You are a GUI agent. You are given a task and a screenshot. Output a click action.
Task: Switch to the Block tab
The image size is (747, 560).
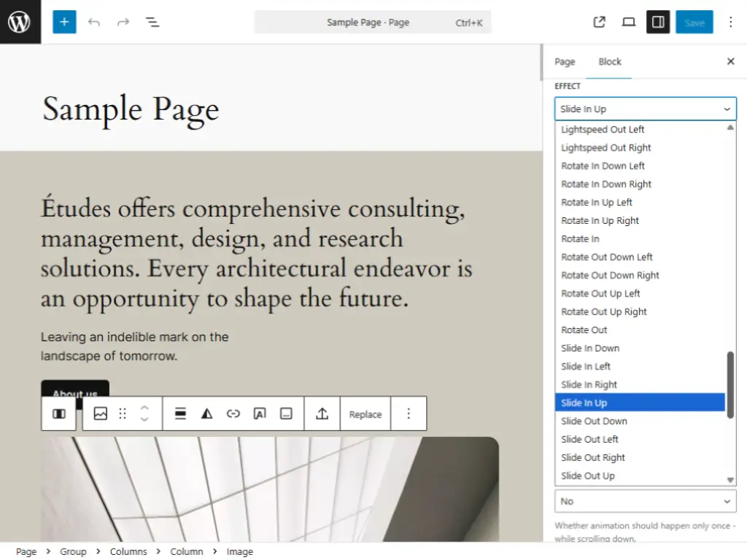(609, 61)
